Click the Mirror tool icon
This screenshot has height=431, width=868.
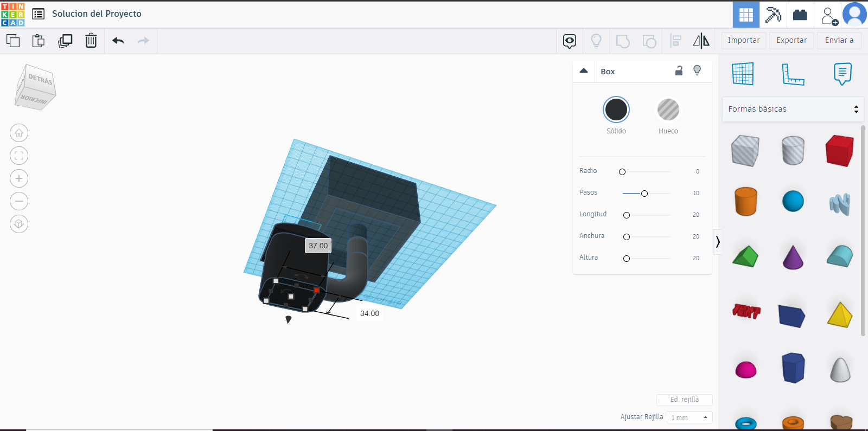click(701, 41)
